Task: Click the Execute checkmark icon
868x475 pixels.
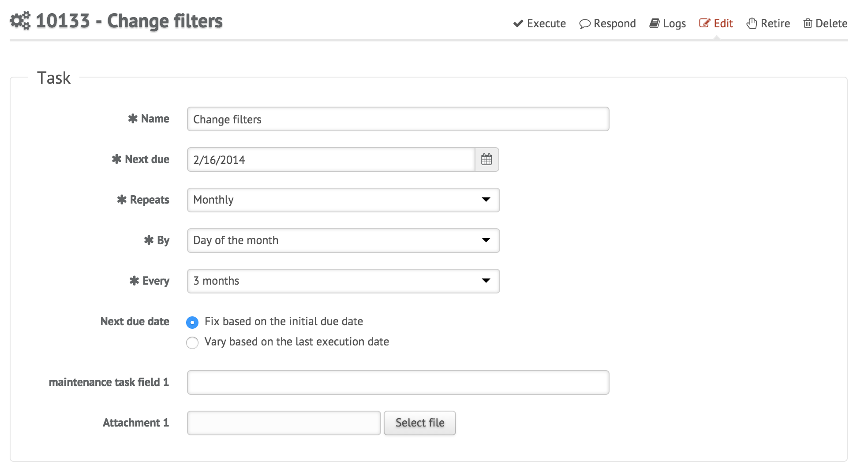Action: tap(518, 23)
